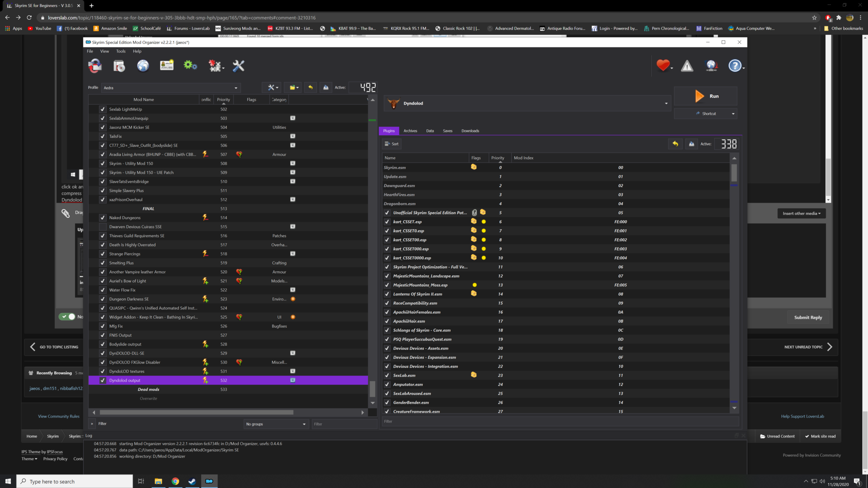Open the Nexus globe icon in toolbar

(x=143, y=66)
